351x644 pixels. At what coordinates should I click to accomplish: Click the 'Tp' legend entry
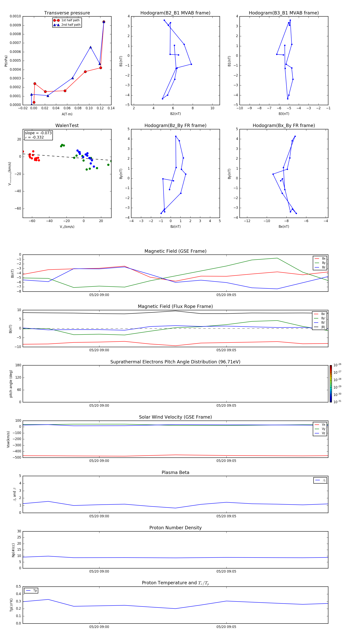click(x=31, y=591)
